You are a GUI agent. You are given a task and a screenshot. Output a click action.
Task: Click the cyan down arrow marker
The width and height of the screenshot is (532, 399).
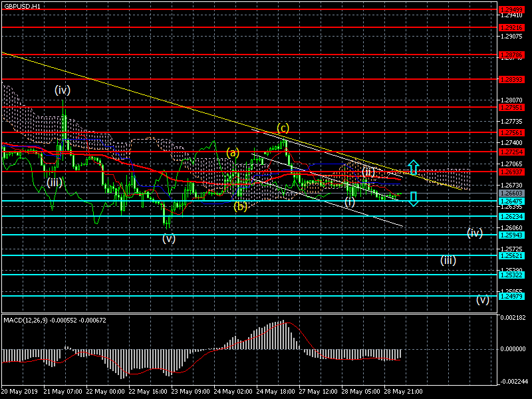413,198
